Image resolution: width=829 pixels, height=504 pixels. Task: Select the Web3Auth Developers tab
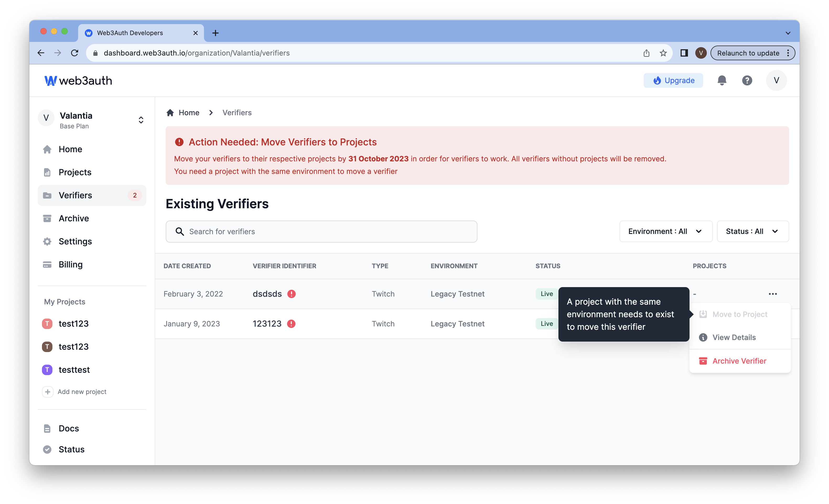[x=141, y=33]
